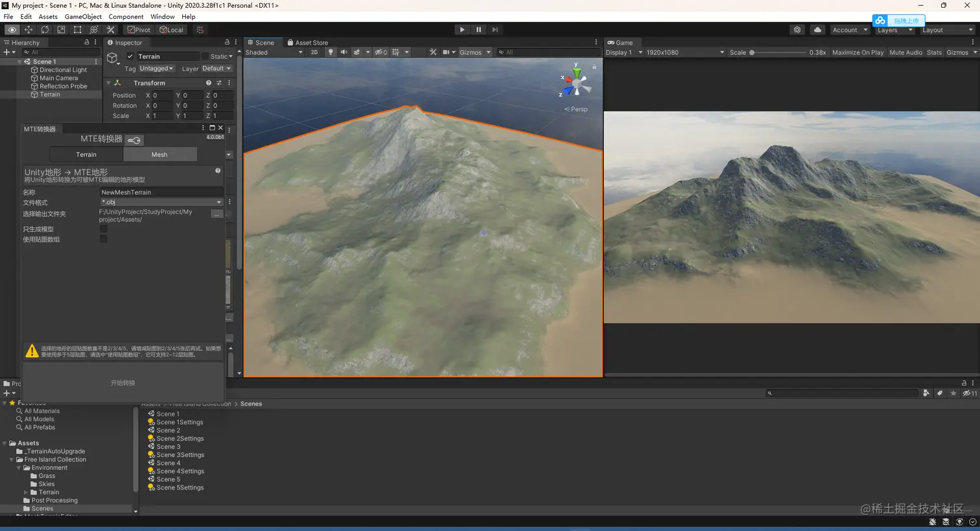Screen dimensions: 980x531
Task: Click the Pause button
Action: [478, 30]
